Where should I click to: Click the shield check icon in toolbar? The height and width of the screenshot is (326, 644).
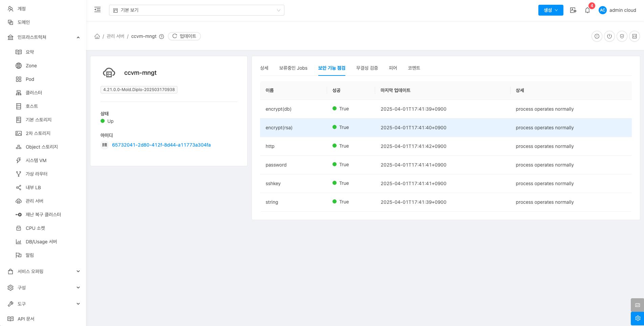622,36
